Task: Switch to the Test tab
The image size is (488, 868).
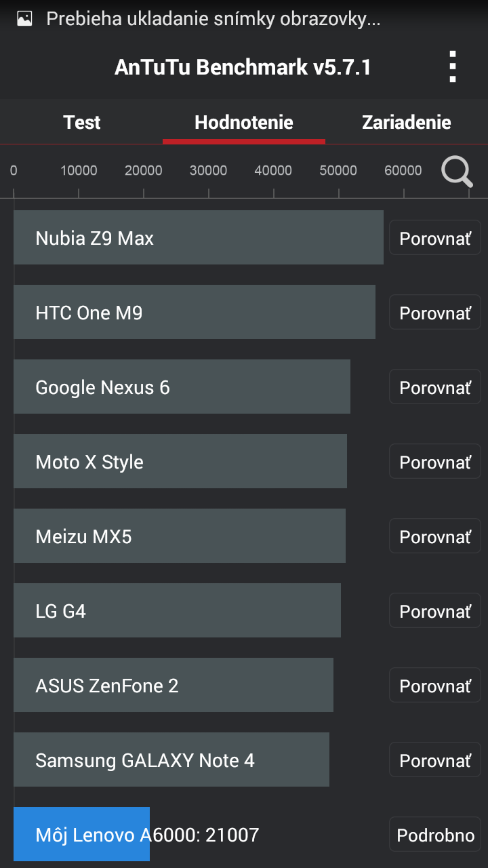Action: (81, 123)
